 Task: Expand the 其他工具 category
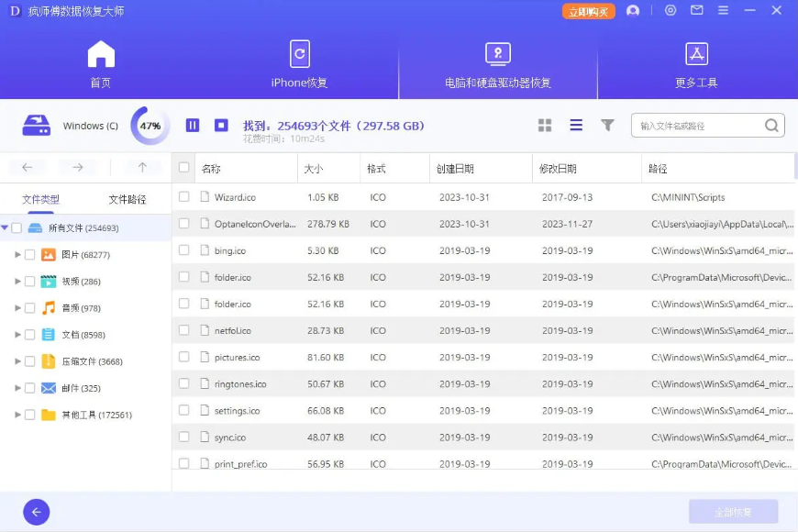point(17,415)
